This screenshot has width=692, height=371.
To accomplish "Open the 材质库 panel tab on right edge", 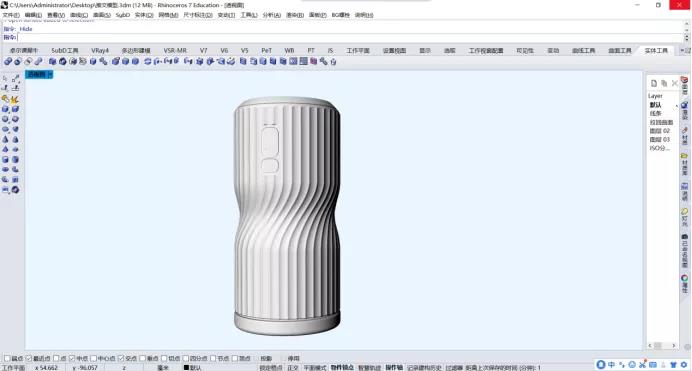I will (684, 165).
